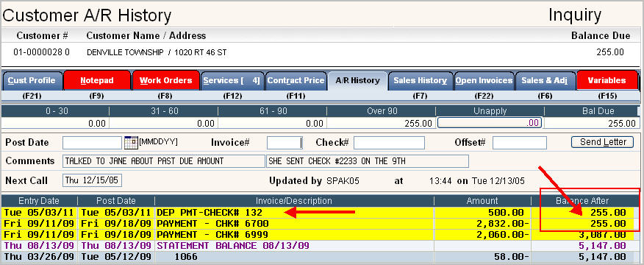
Task: Click the second Comments field about check #2233
Action: [368, 161]
